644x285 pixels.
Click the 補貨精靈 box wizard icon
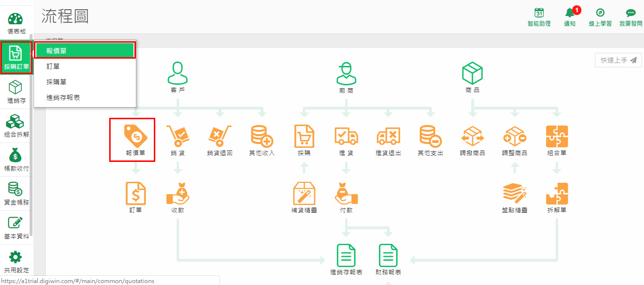304,193
